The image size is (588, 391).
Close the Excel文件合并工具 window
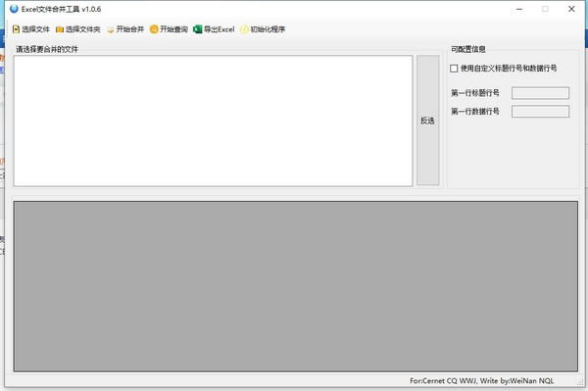click(x=571, y=9)
